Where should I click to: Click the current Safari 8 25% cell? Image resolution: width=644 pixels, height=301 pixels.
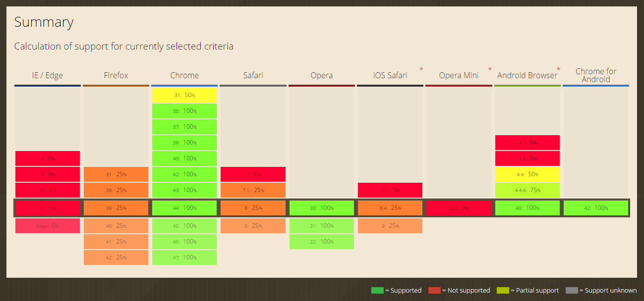click(253, 208)
